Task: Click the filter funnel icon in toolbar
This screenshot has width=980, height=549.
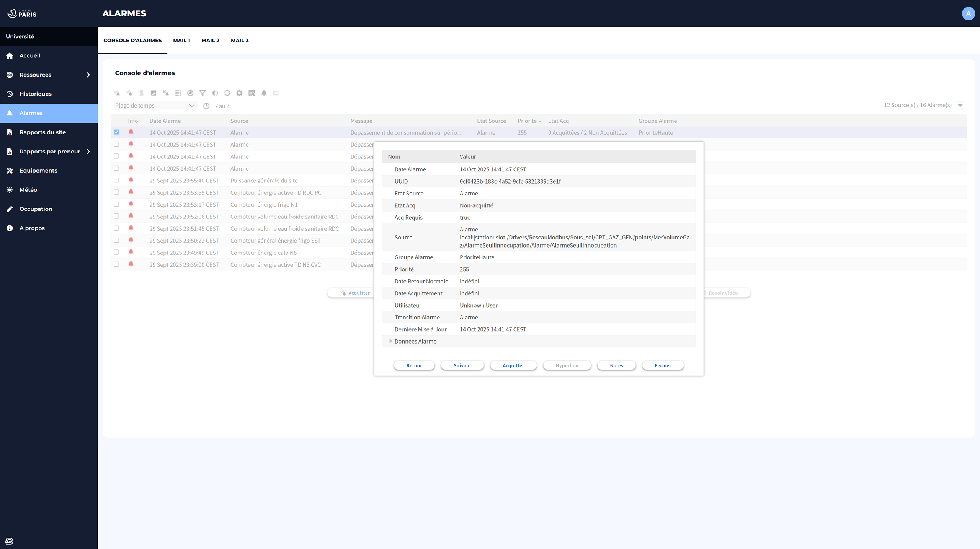Action: 203,93
